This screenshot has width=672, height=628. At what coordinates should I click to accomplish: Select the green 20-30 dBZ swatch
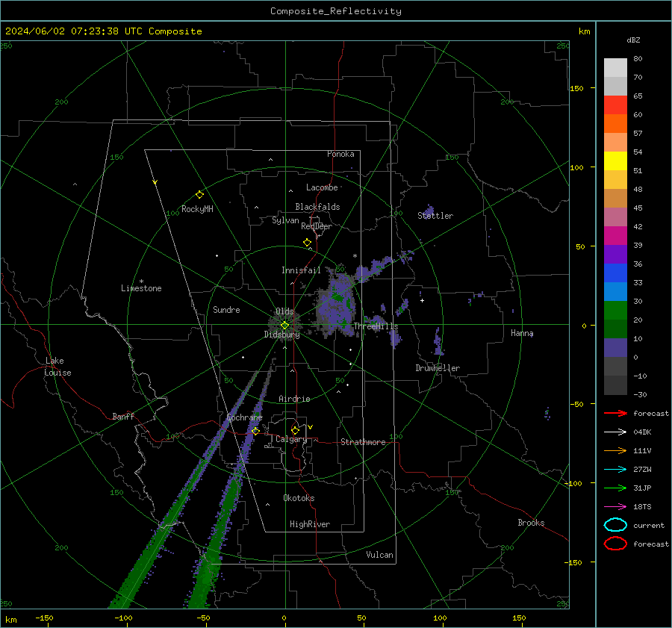coord(615,310)
